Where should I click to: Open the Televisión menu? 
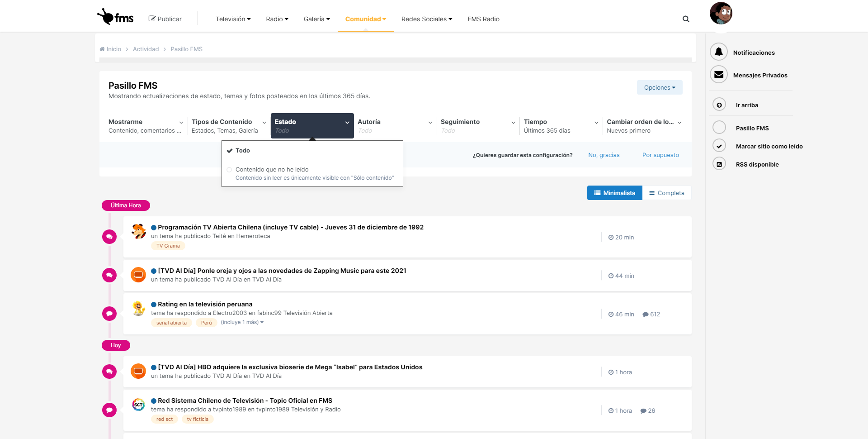pyautogui.click(x=233, y=19)
